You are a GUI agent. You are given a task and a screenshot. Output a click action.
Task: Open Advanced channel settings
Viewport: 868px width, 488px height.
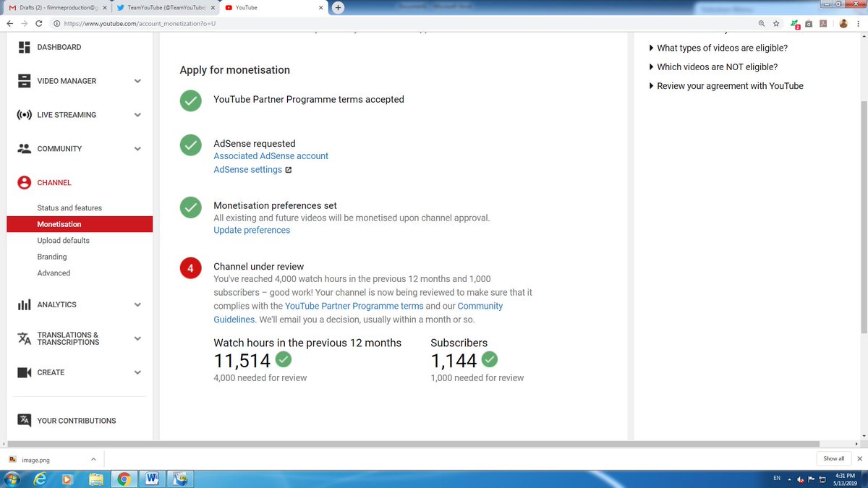54,273
